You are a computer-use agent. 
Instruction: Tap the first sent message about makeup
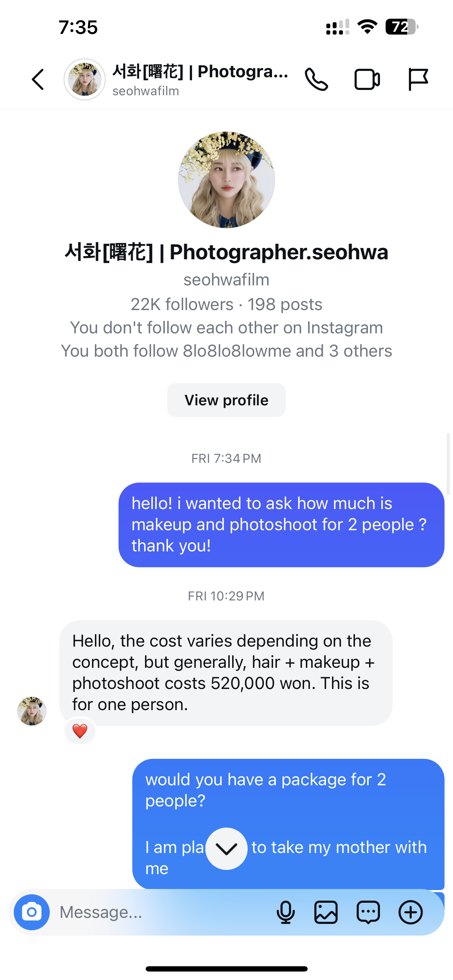click(281, 525)
